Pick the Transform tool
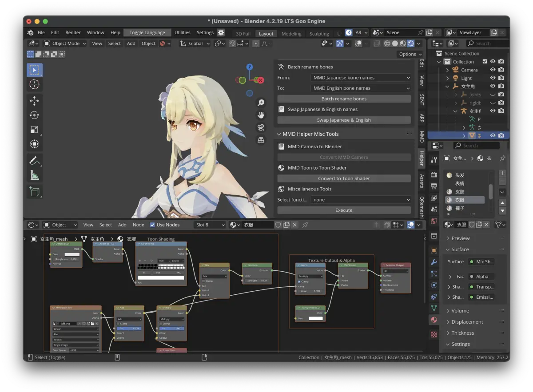This screenshot has width=533, height=392. coord(34,144)
